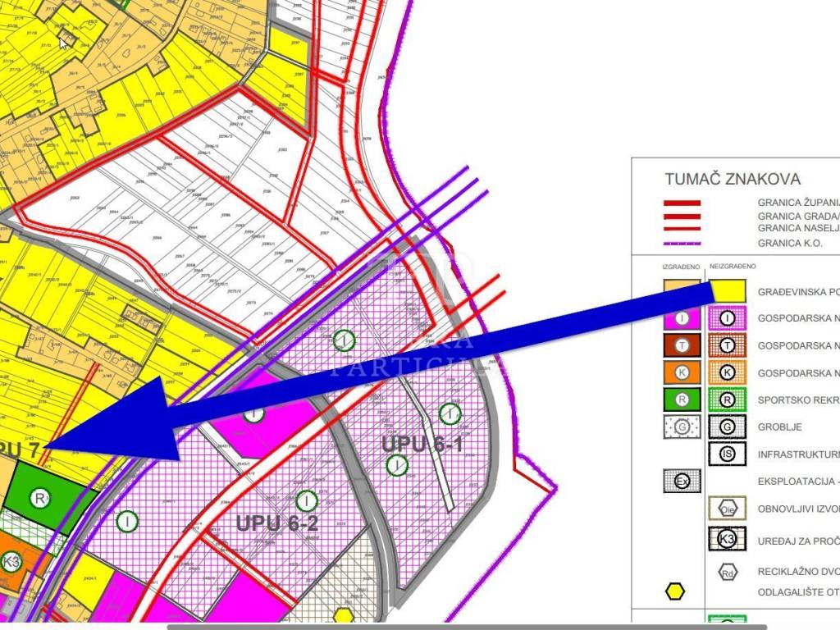Click the R3 marker on green map zone

point(39,497)
